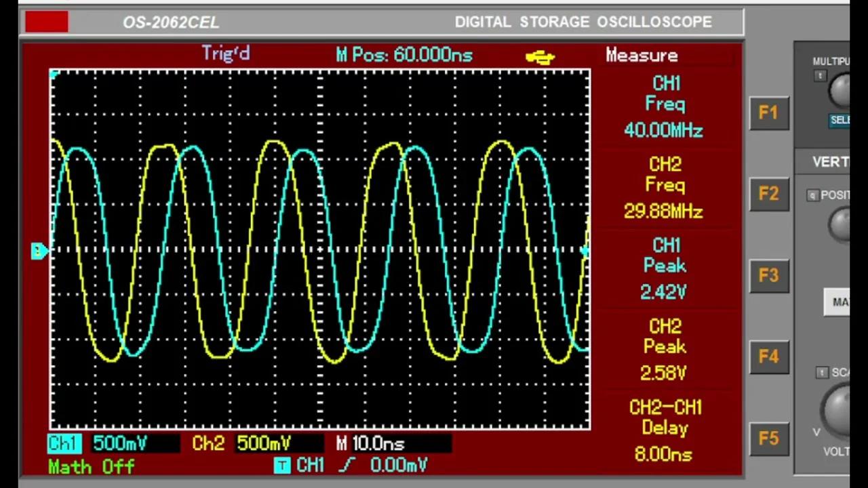Image resolution: width=868 pixels, height=488 pixels.
Task: Click the cyan ground level marker arrow
Action: pyautogui.click(x=39, y=251)
